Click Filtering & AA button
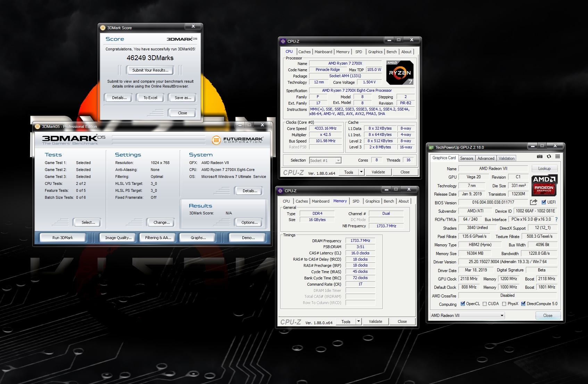 [x=158, y=238]
